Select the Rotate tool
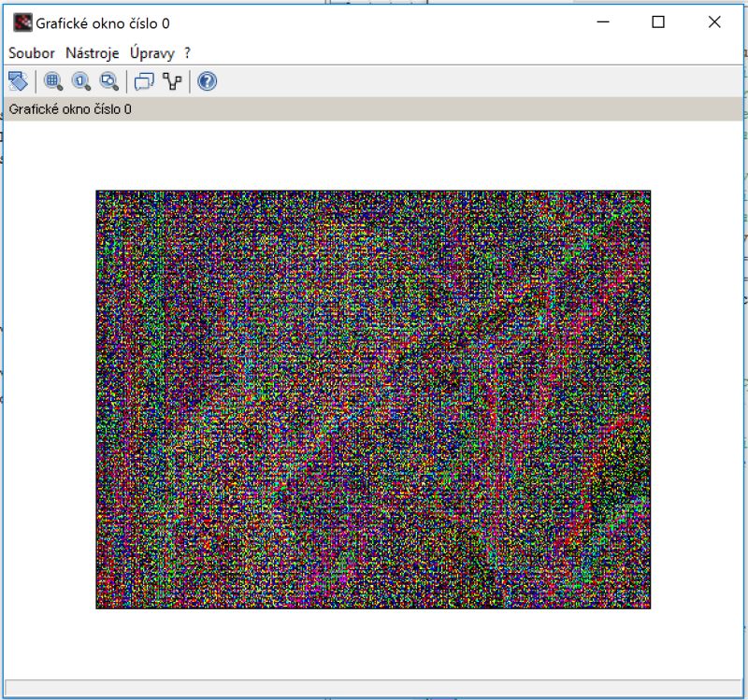This screenshot has width=748, height=700. pyautogui.click(x=17, y=82)
